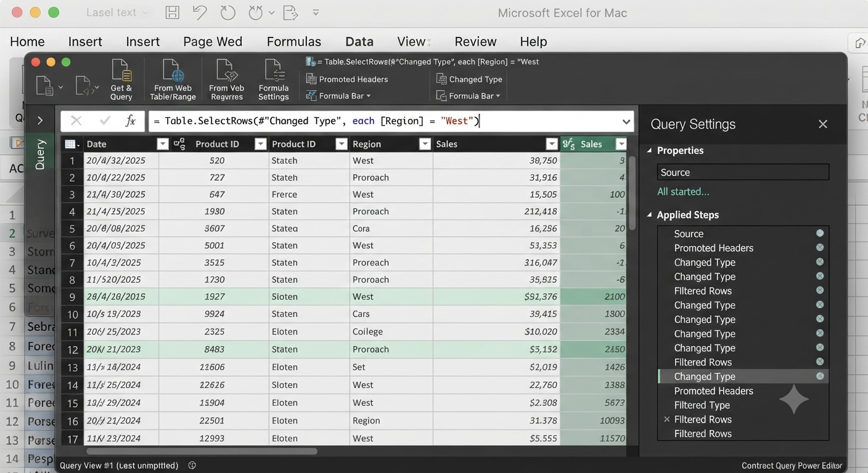Open the dropdown beside the blank page icon
The width and height of the screenshot is (868, 473).
coord(60,88)
